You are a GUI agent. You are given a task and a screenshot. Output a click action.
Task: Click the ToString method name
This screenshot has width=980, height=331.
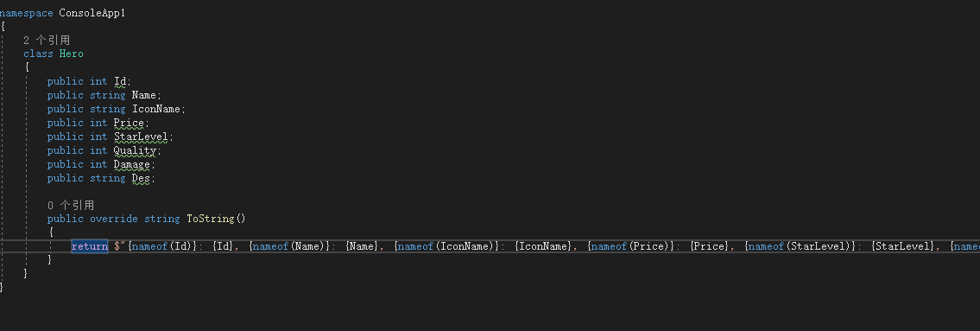pos(211,219)
